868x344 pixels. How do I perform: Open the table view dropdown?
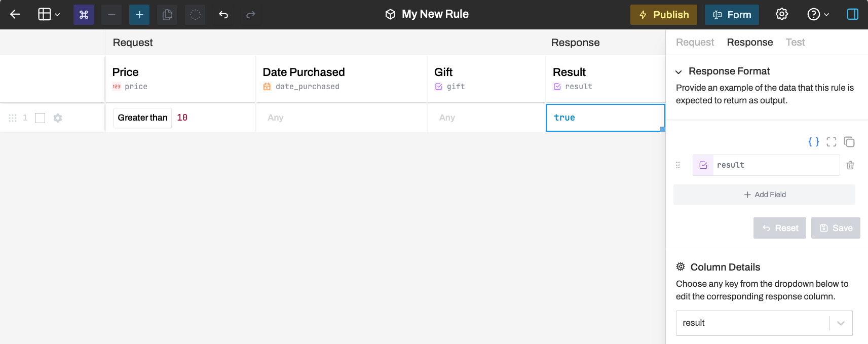pyautogui.click(x=49, y=14)
